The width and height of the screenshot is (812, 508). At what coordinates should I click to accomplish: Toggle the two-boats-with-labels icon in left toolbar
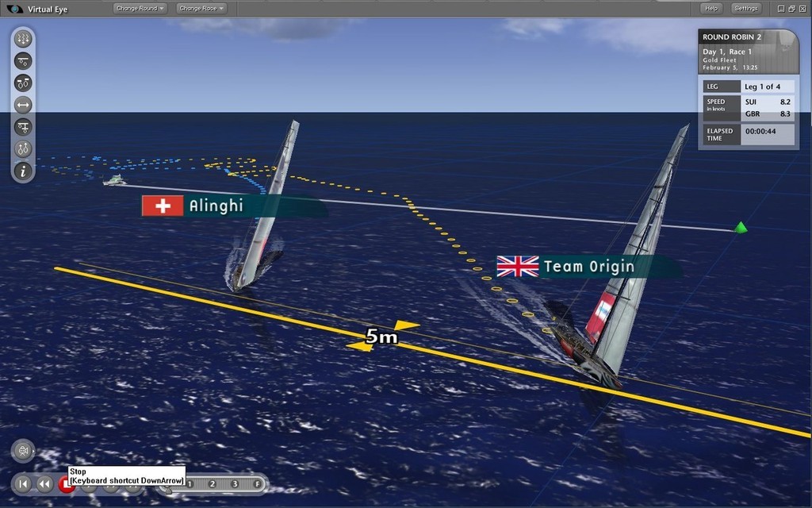[x=23, y=83]
